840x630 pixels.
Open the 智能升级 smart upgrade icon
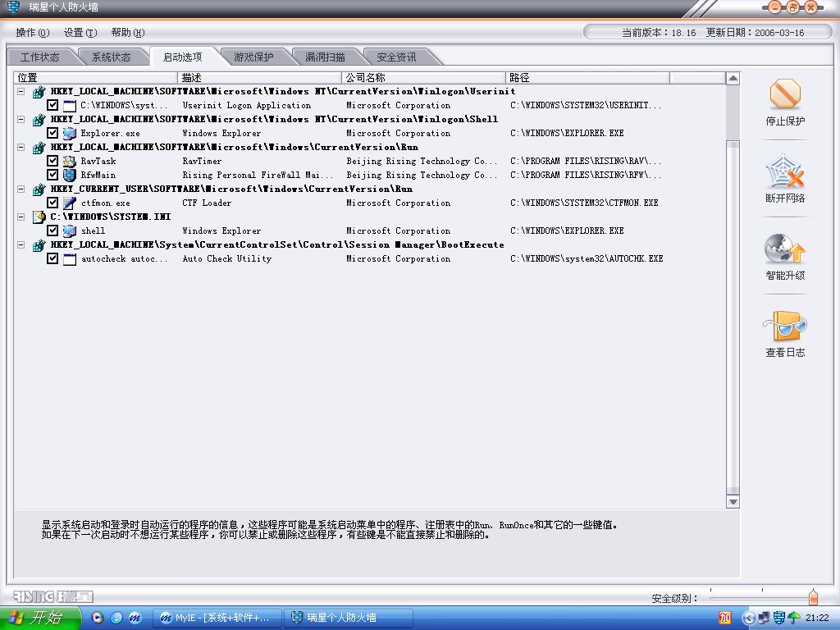(x=785, y=249)
